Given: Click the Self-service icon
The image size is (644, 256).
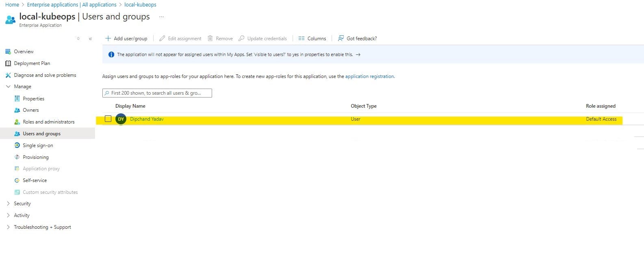Looking at the screenshot, I should click(x=17, y=180).
